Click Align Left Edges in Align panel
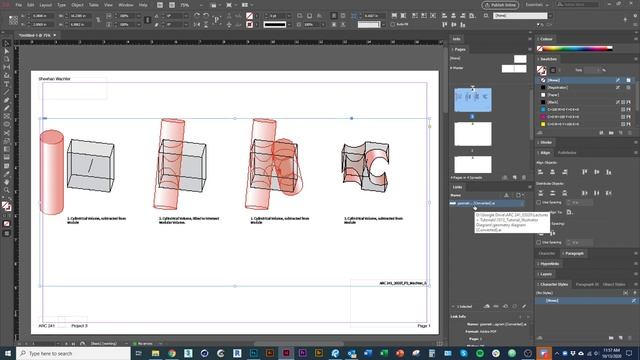This screenshot has height=360, width=640. pos(541,172)
